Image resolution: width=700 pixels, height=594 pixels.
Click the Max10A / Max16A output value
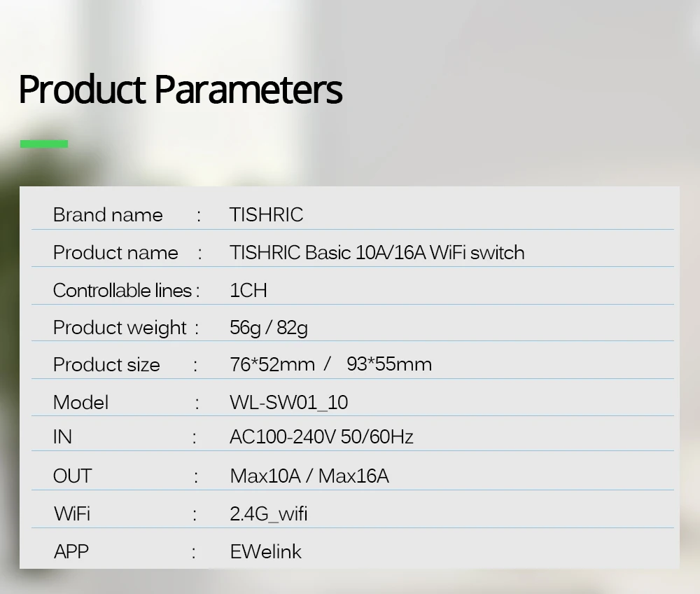click(309, 476)
